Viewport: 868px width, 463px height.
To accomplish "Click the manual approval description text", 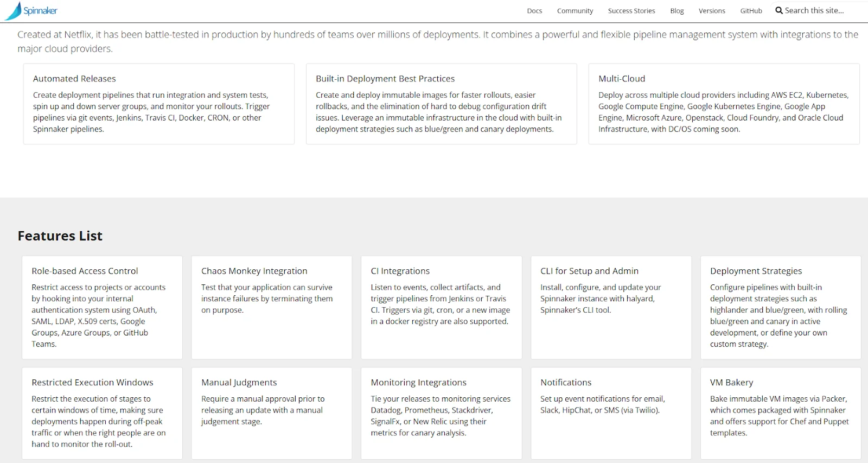I will (x=263, y=410).
